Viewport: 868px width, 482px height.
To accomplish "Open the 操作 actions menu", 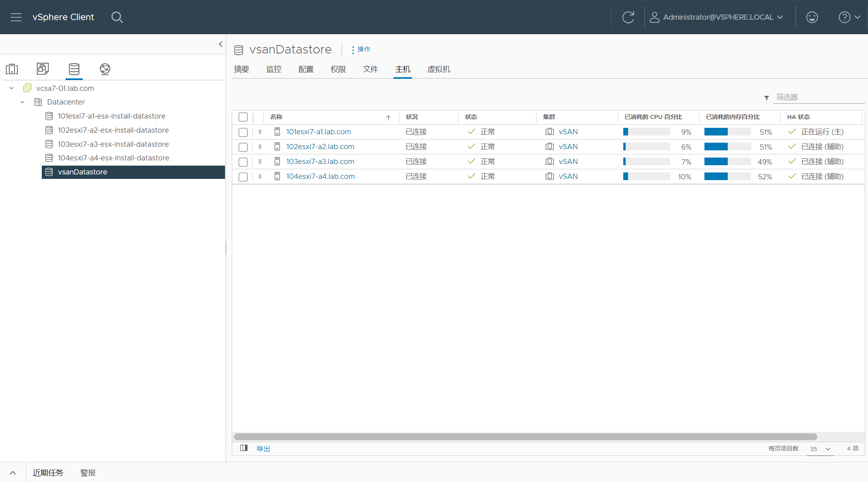I will click(361, 49).
